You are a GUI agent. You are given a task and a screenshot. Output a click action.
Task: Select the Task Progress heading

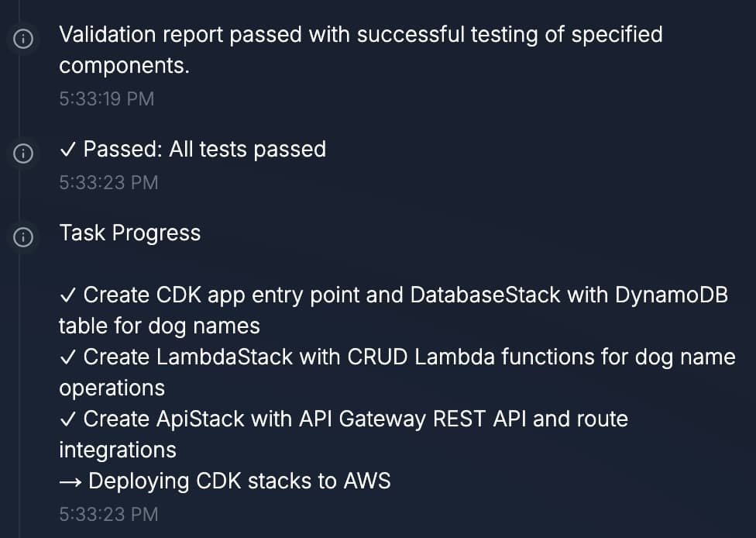[129, 233]
